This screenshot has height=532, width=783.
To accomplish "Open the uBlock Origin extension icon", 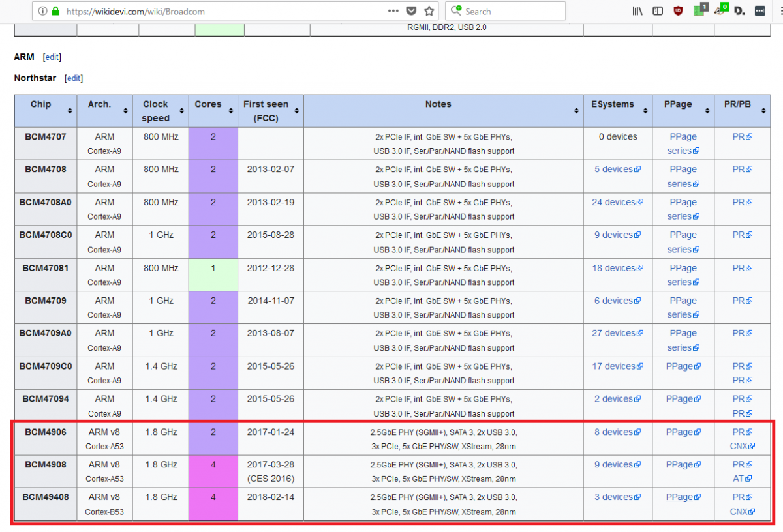I will tap(678, 11).
